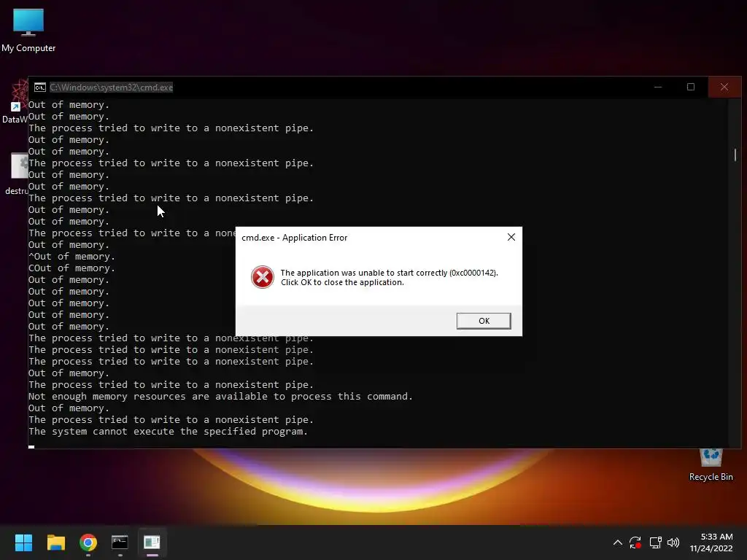Select the My Computer desktop icon
The height and width of the screenshot is (560, 747).
[28, 31]
